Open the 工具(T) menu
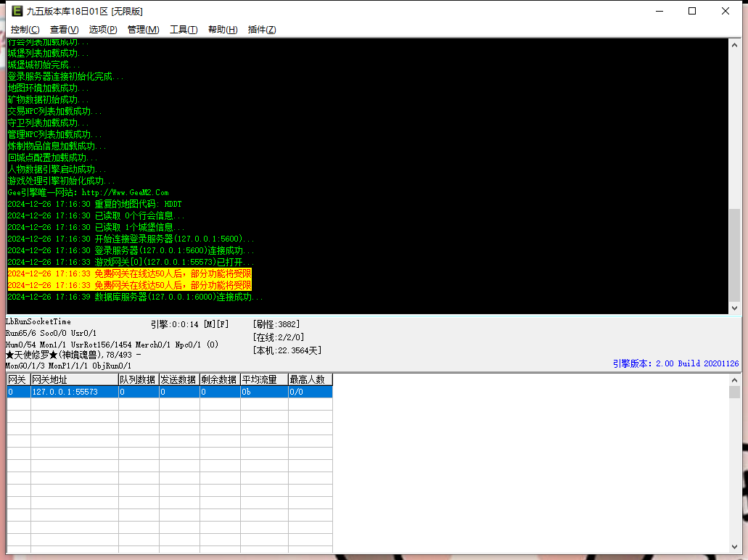The image size is (748, 560). click(184, 30)
